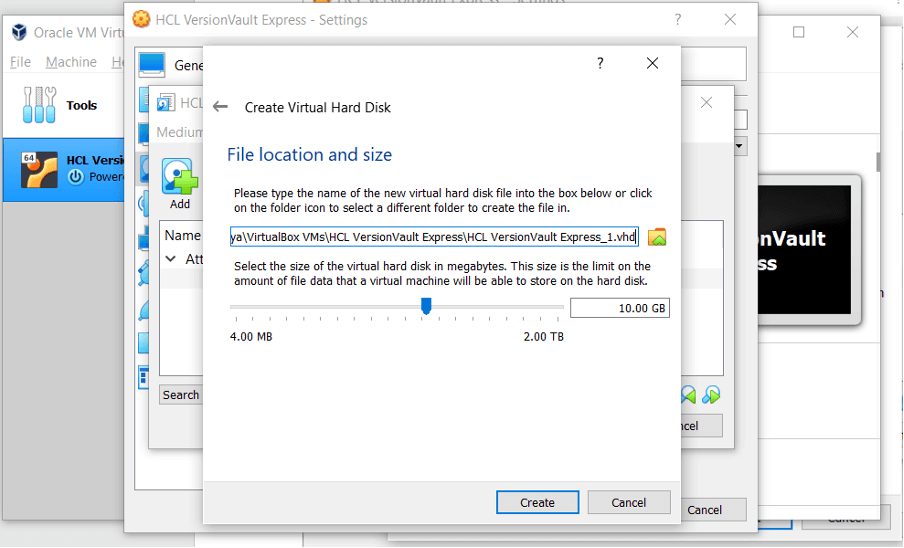Open the Machine menu in VirtualBox Manager
The image size is (904, 548).
click(x=71, y=62)
